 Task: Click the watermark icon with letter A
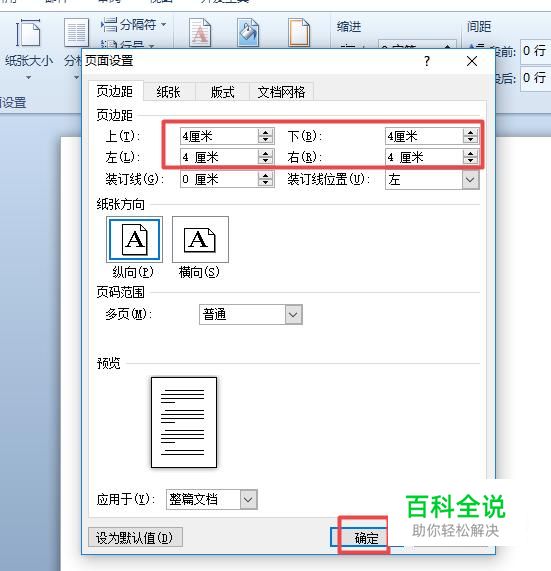click(200, 33)
